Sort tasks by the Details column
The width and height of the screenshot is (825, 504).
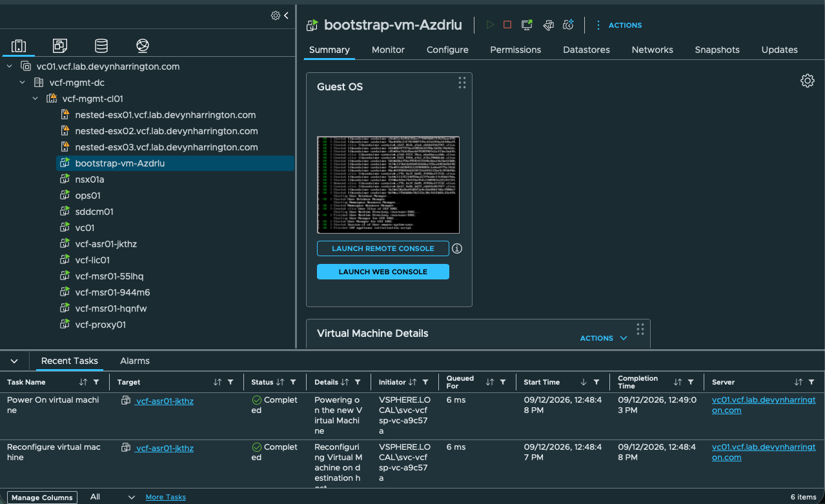345,382
